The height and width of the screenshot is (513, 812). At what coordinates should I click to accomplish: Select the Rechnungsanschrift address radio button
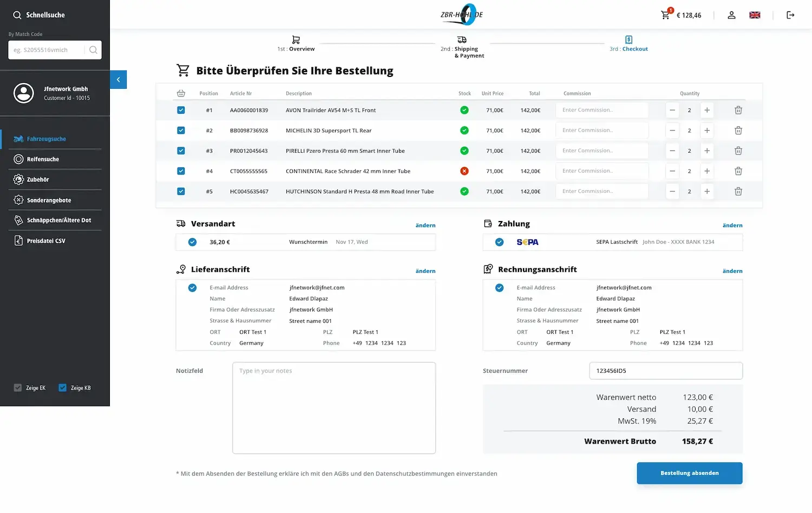(499, 288)
